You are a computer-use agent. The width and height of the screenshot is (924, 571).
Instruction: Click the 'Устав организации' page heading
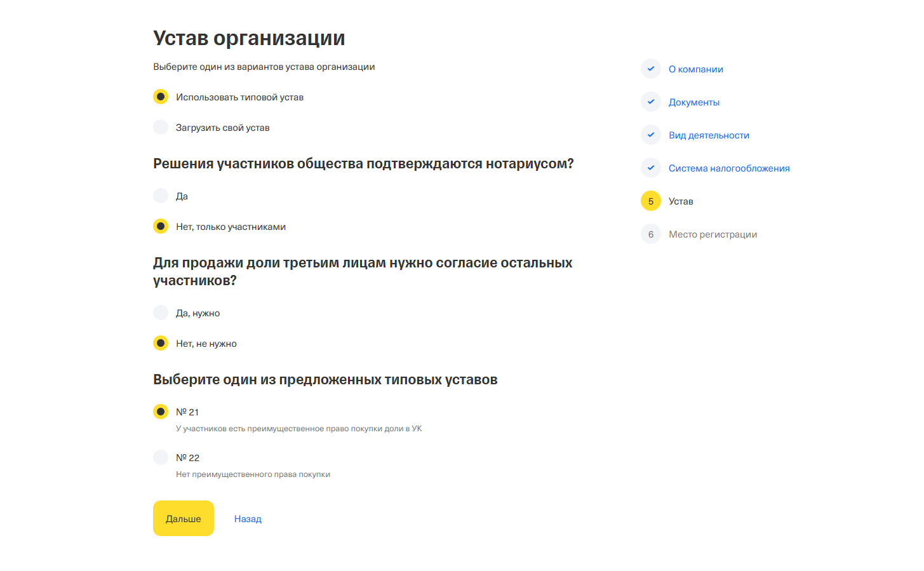click(x=249, y=38)
